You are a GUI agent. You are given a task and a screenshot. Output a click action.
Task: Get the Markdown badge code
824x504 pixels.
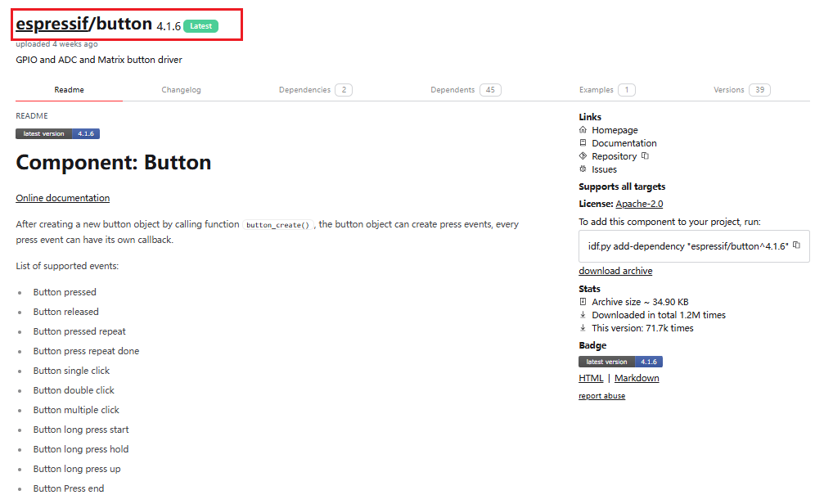coord(637,378)
